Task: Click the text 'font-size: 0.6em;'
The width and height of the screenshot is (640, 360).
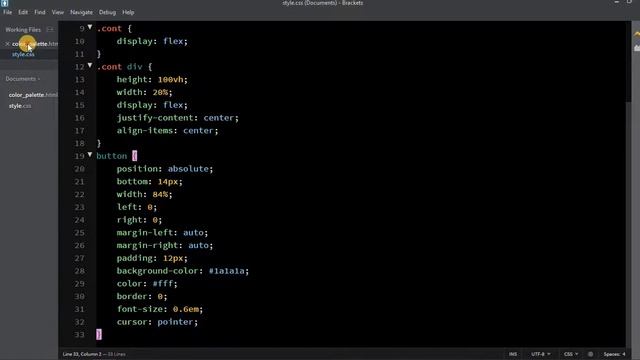Action: tap(160, 309)
